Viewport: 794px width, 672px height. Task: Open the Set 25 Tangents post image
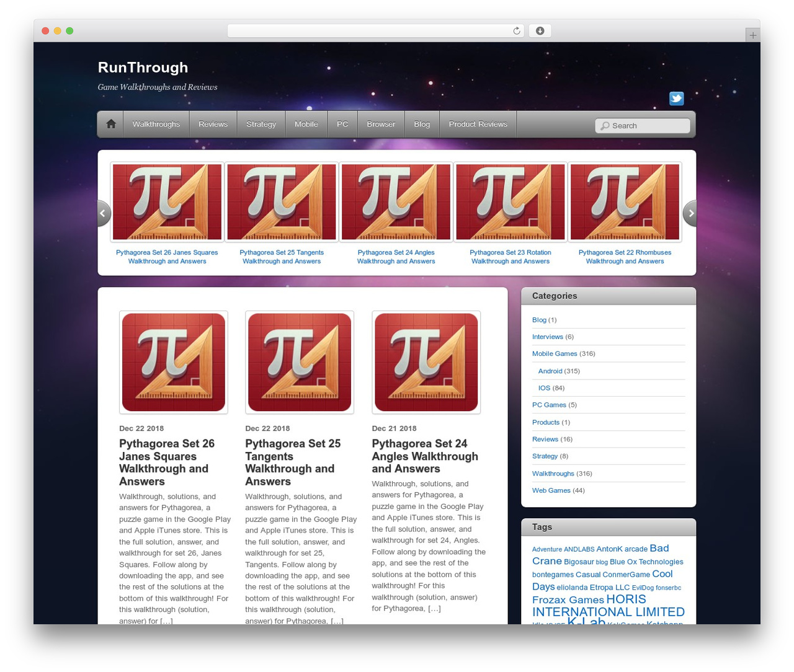pyautogui.click(x=300, y=363)
